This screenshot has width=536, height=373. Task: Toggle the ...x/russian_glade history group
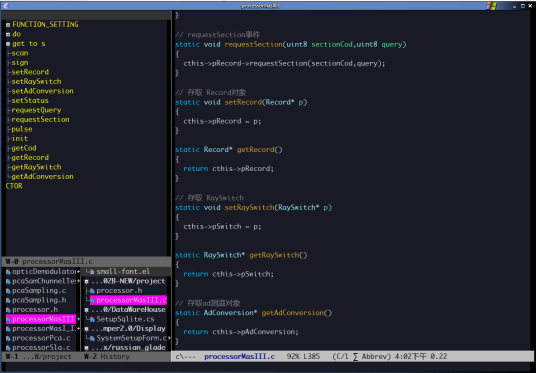click(86, 348)
